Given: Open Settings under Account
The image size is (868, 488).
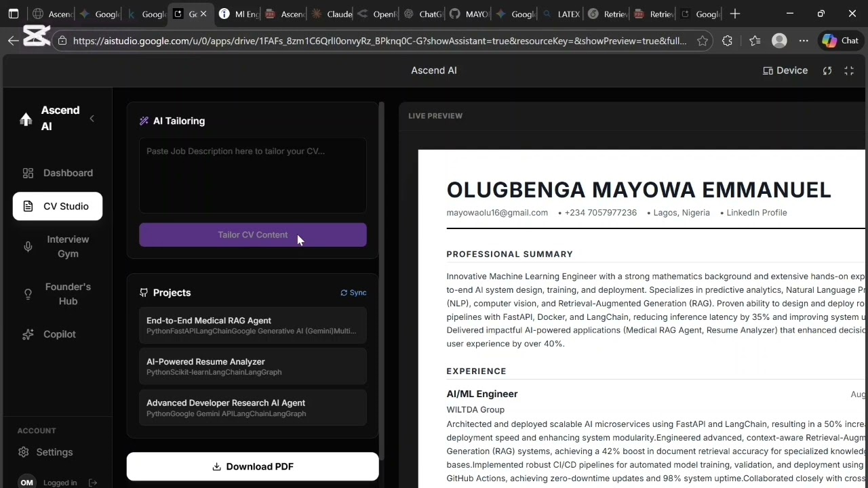Looking at the screenshot, I should (x=45, y=452).
